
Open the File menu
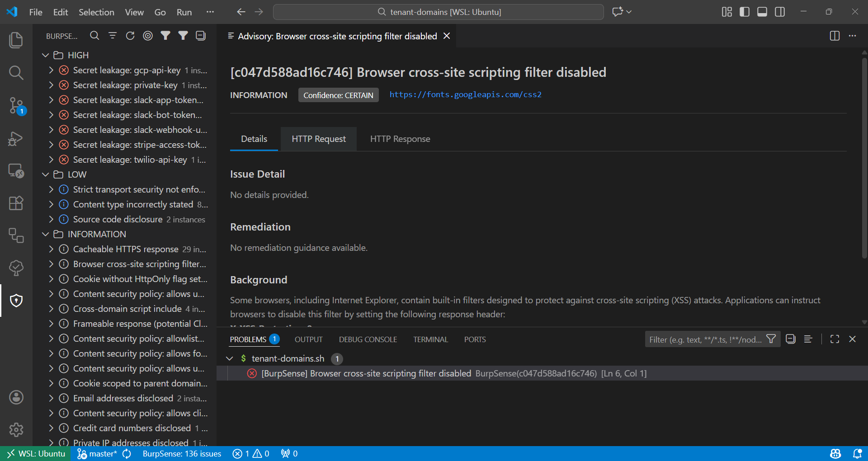pos(36,12)
